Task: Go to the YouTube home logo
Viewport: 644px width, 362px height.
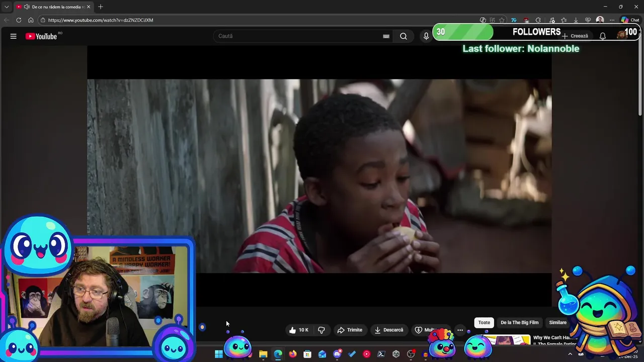Action: click(42, 36)
